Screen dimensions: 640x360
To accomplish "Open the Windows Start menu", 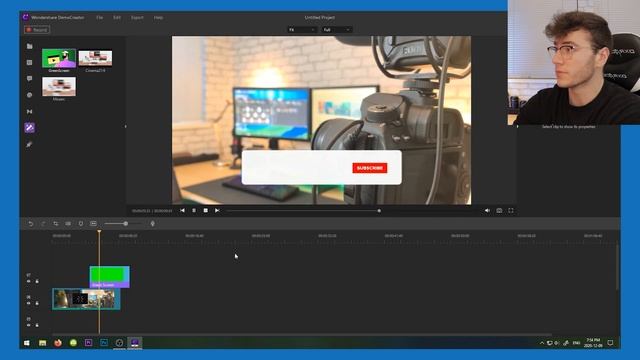I will pos(27,343).
